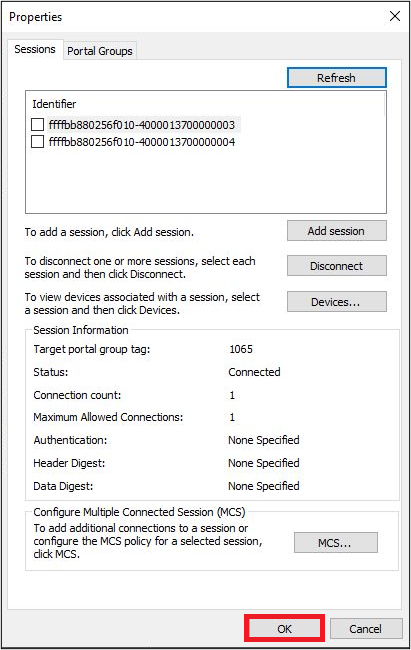Screen dimensions: 411x650
Task: Select the Sessions tab
Action: tap(35, 49)
